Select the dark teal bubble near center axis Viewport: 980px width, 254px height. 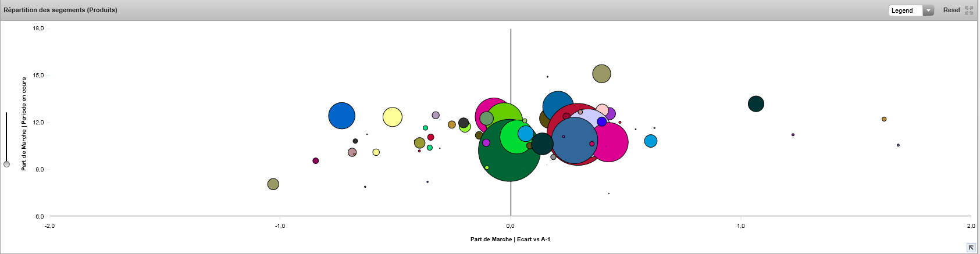pos(542,144)
